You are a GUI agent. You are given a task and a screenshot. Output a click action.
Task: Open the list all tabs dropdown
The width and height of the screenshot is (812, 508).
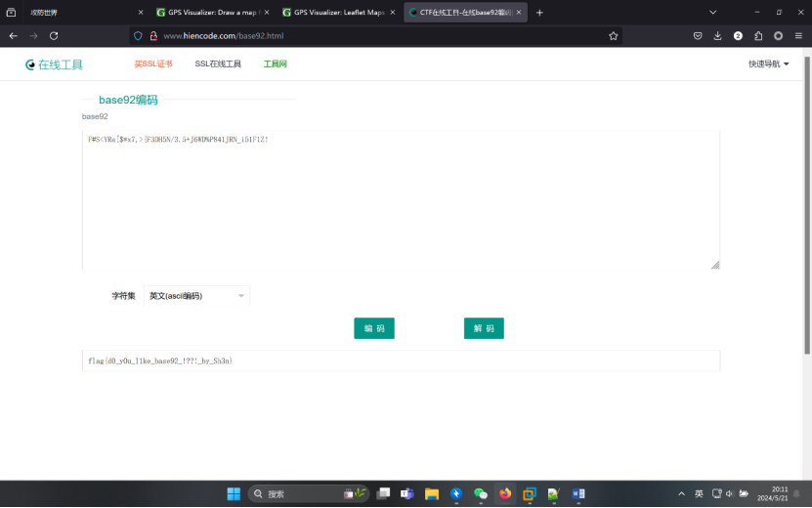coord(712,13)
